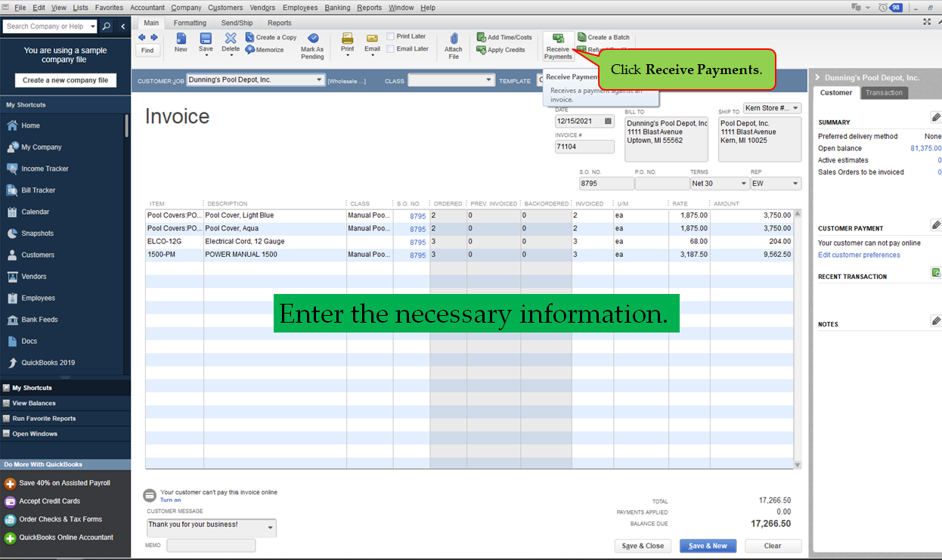Open the Rep dropdown

click(795, 184)
